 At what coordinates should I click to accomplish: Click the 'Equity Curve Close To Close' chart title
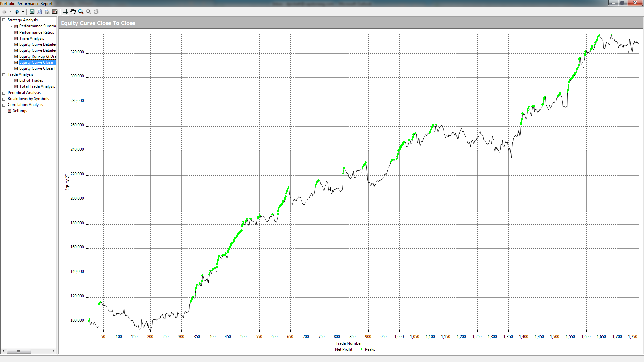tap(98, 23)
